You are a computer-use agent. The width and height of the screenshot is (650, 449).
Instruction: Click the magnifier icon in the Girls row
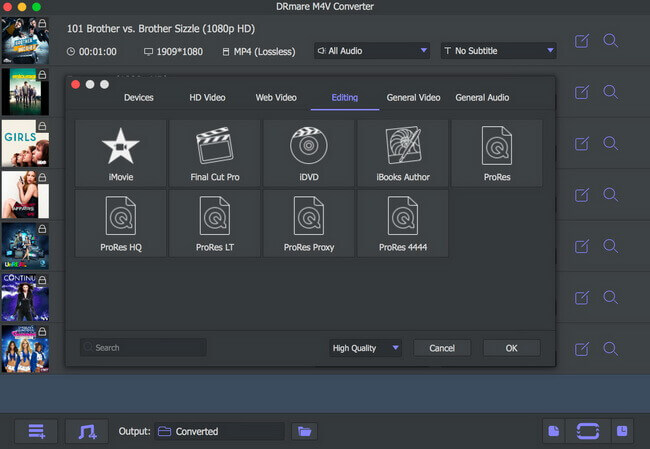(611, 143)
